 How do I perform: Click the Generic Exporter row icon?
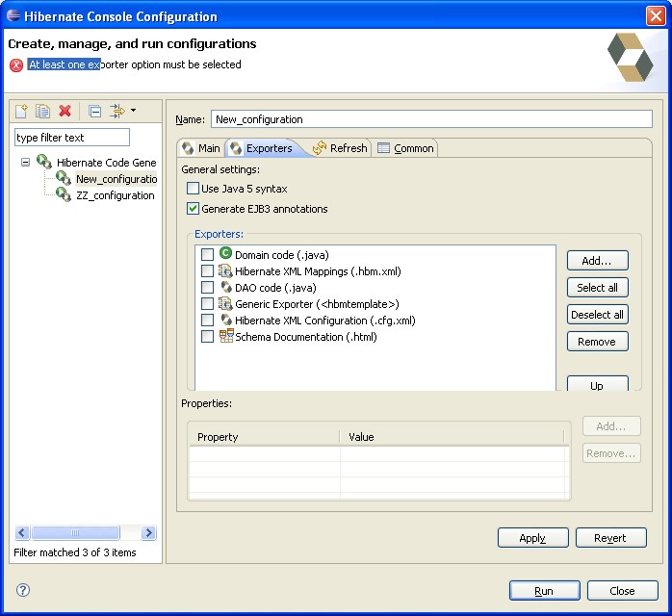click(225, 303)
